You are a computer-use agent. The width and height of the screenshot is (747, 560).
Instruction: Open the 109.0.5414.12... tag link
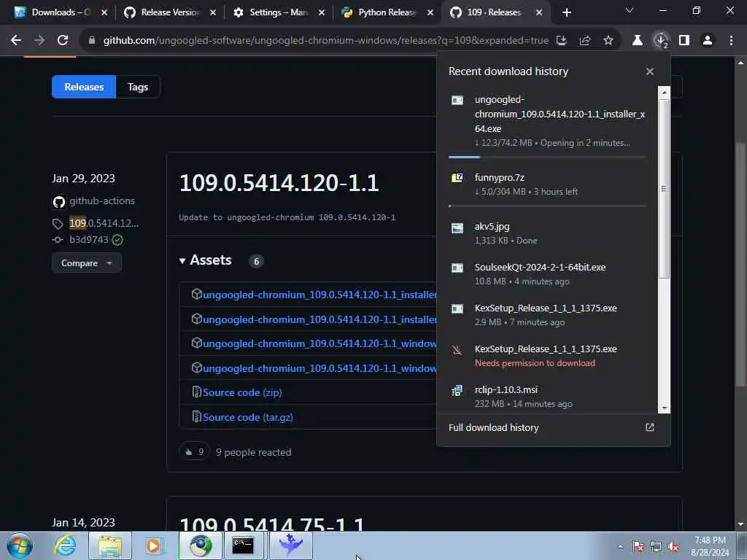pos(104,223)
